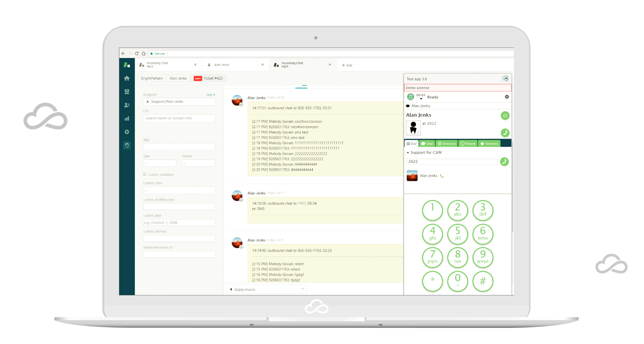Open the Ticket #425 breadcrumb
This screenshot has height=344, width=644.
tap(208, 78)
